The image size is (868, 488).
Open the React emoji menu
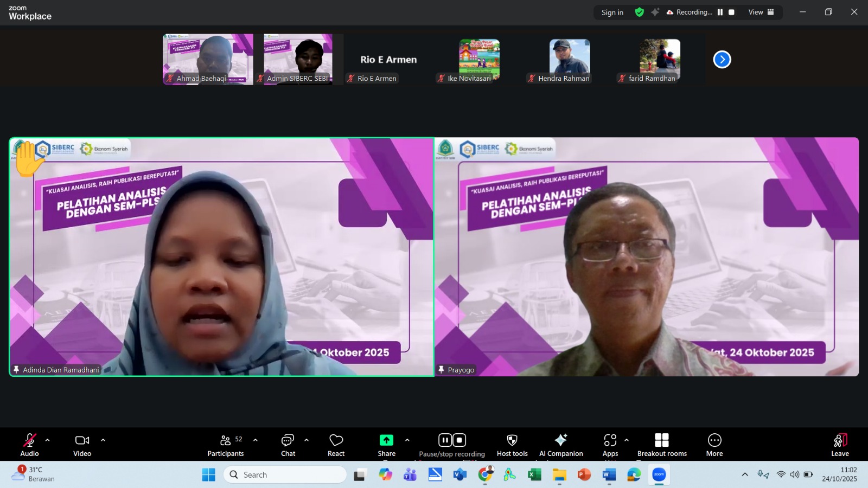[x=336, y=445]
